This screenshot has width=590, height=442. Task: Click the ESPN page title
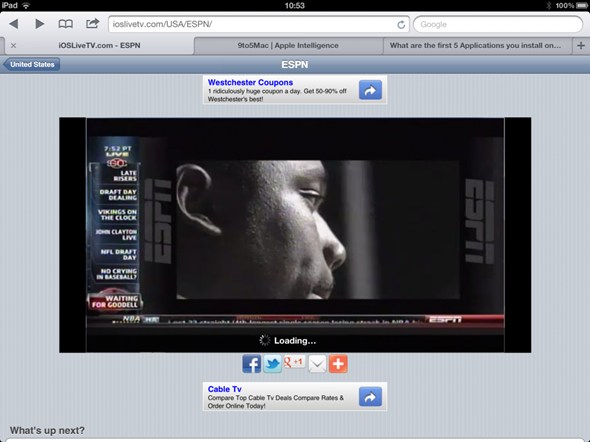point(295,65)
